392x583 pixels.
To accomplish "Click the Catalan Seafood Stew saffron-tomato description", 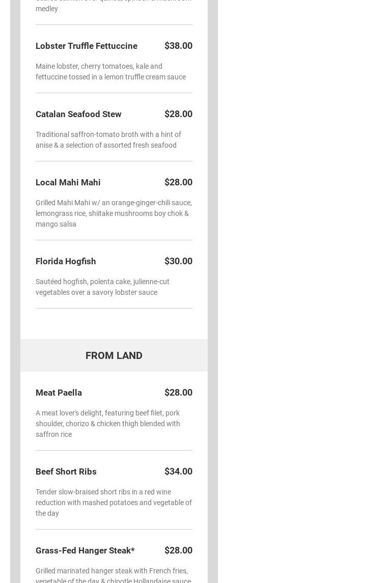I will pyautogui.click(x=108, y=140).
